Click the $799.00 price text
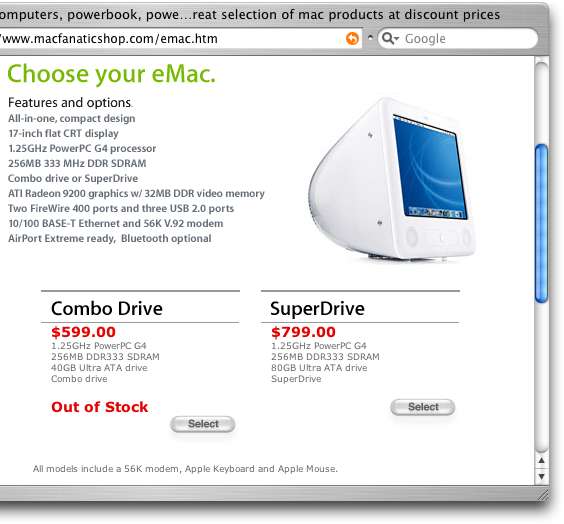Viewport: 564px width, 524px height. point(304,332)
